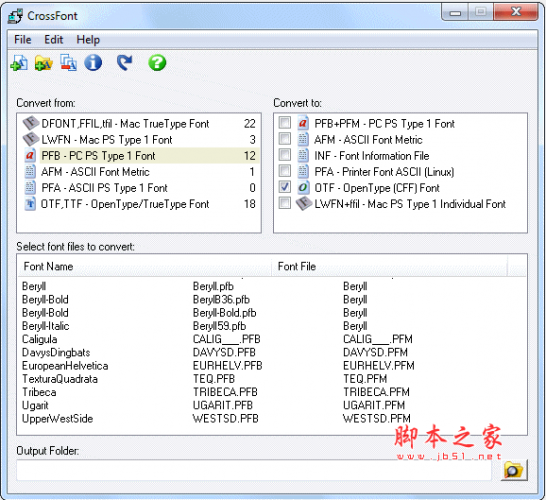Select DavysDingbats font row
Viewport: 546px width, 500px height.
[x=272, y=352]
